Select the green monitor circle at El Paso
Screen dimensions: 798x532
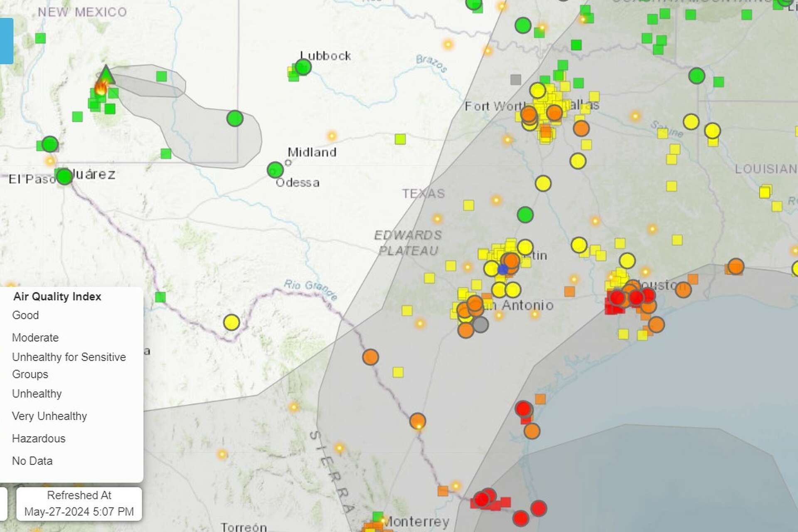click(64, 176)
